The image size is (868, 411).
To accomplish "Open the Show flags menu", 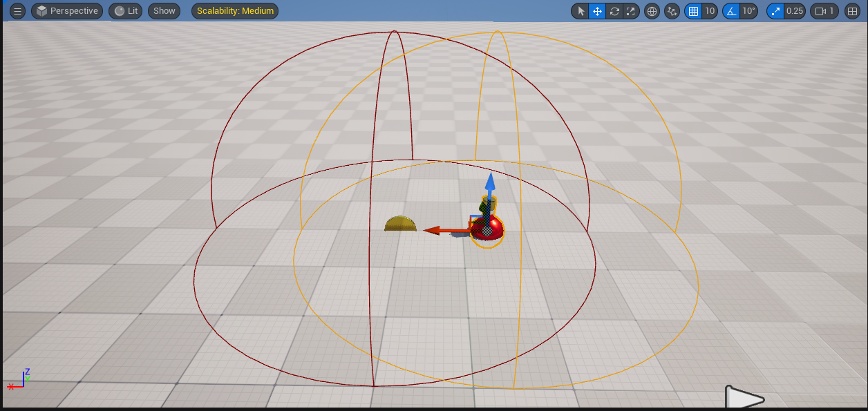I will click(164, 11).
